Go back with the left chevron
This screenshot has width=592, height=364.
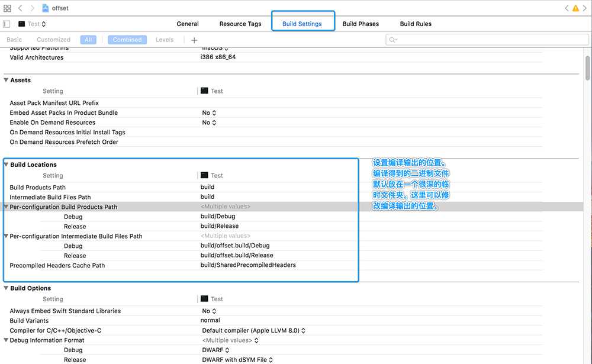click(x=20, y=8)
